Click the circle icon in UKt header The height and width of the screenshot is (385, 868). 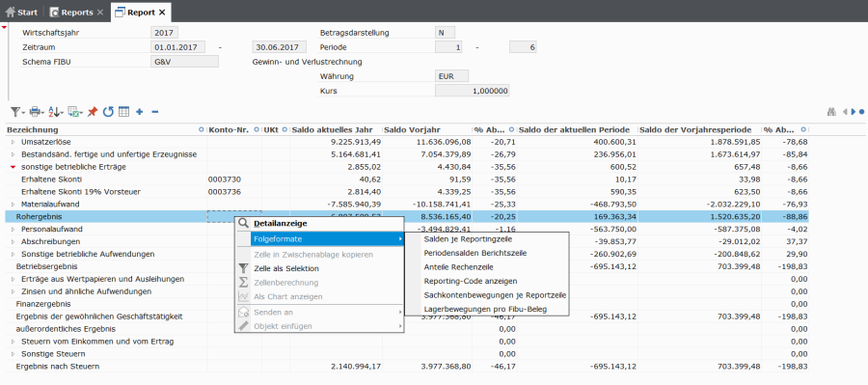pos(285,129)
